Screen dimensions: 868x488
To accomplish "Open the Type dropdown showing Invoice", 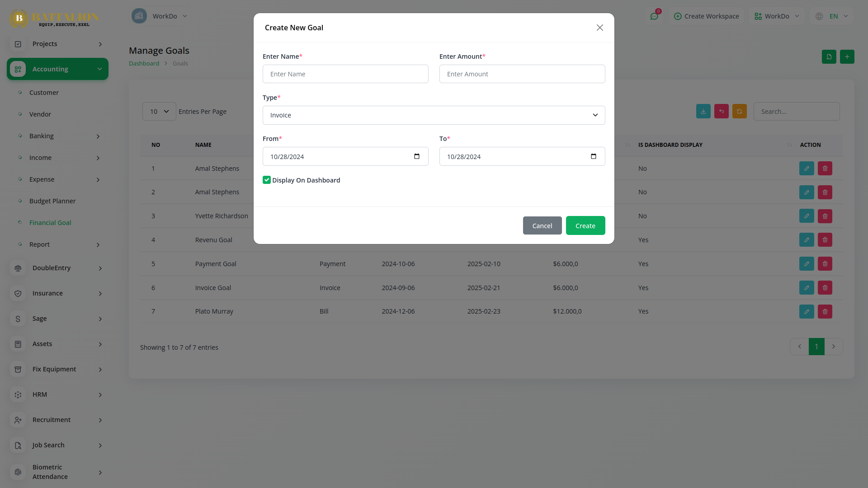I will click(x=434, y=115).
